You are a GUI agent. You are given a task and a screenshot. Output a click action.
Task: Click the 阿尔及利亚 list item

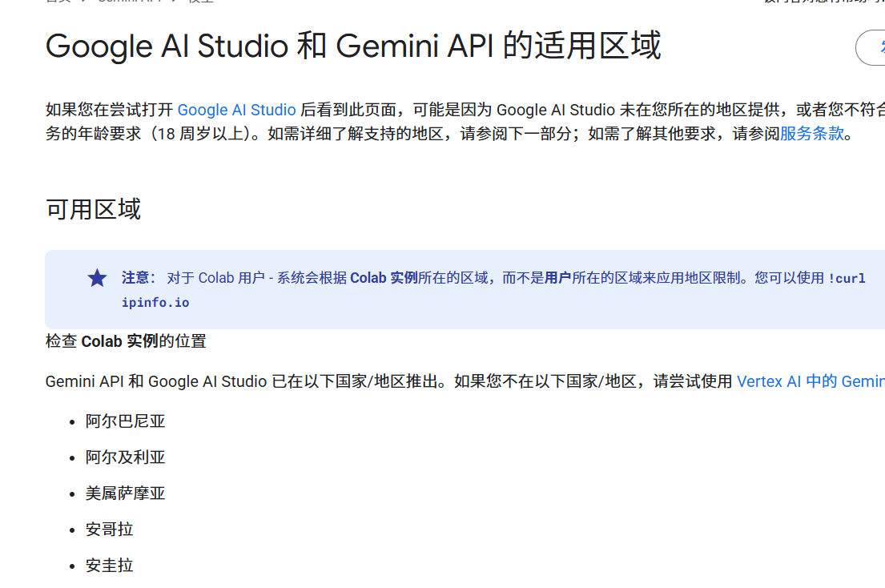125,457
